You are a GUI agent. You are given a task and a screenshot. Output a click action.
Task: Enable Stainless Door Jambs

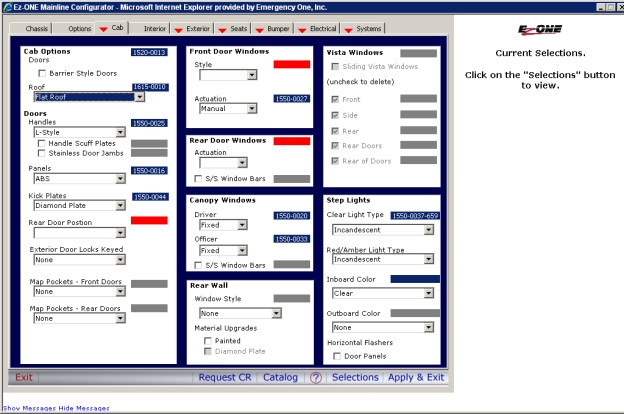(x=41, y=153)
